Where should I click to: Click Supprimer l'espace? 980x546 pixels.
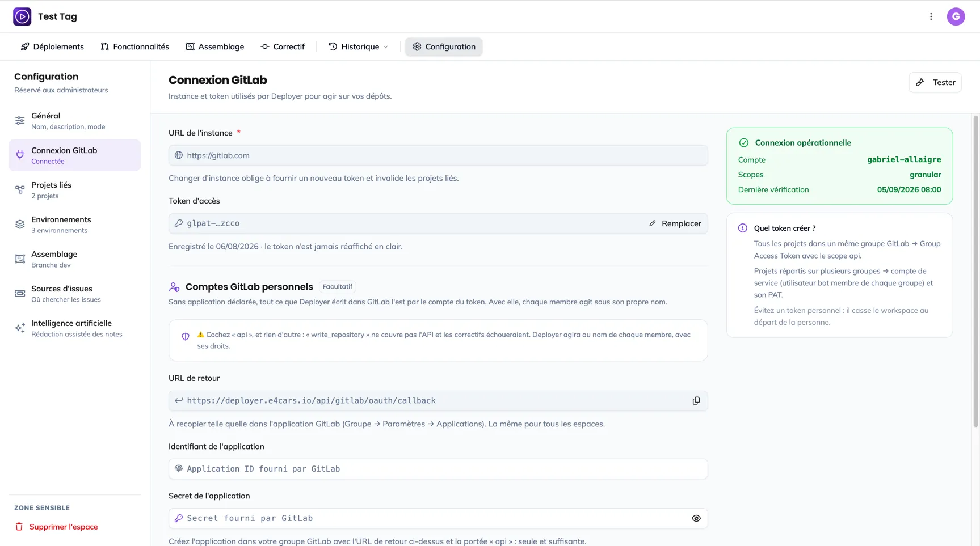[64, 527]
